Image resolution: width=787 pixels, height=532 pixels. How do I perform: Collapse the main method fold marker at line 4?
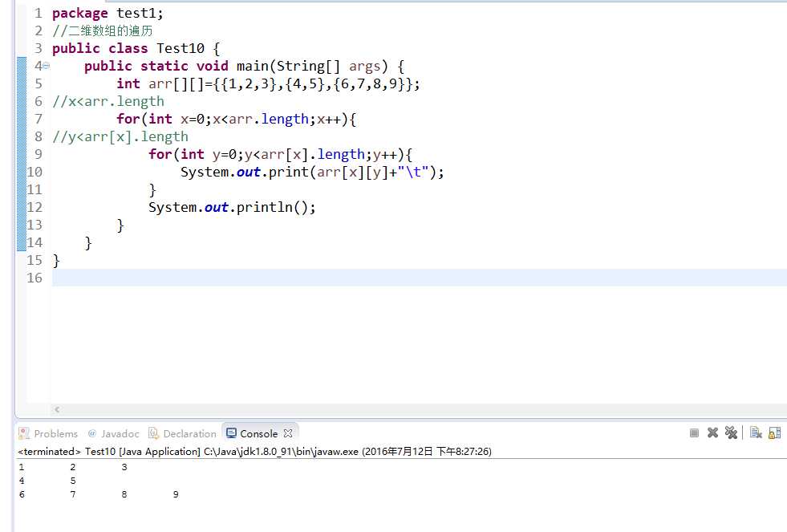coord(47,66)
